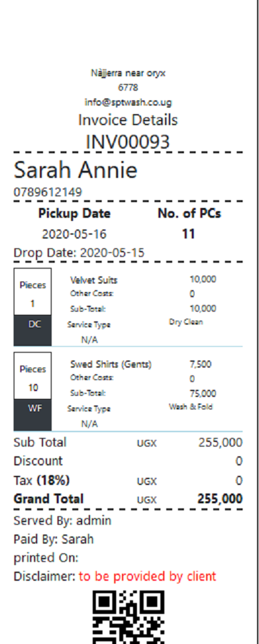Click the Wash & Fold service type label

tap(190, 407)
